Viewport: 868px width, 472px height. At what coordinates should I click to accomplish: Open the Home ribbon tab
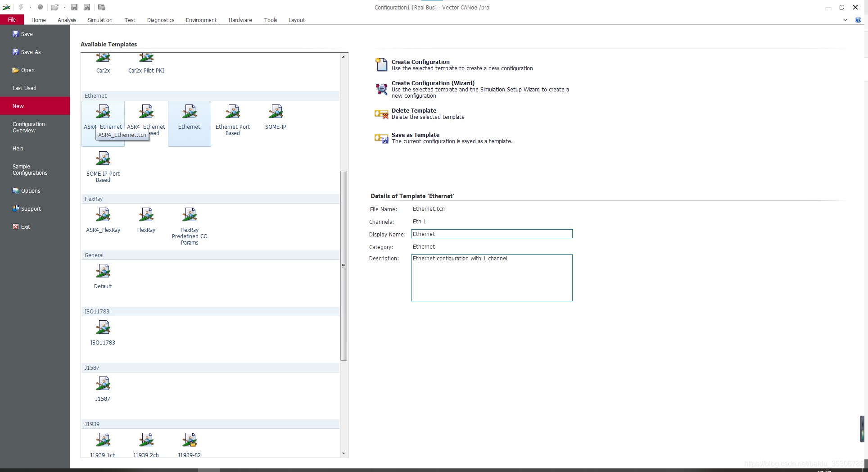point(39,20)
